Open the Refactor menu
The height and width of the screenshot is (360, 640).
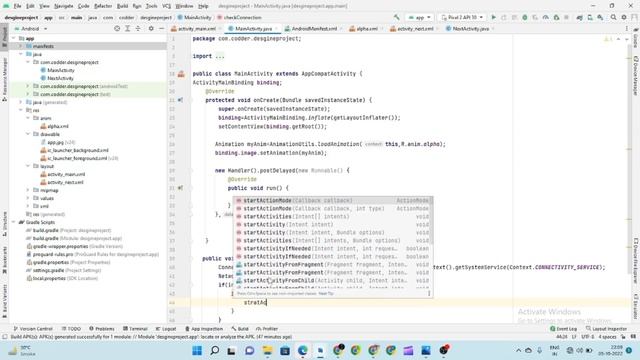103,6
